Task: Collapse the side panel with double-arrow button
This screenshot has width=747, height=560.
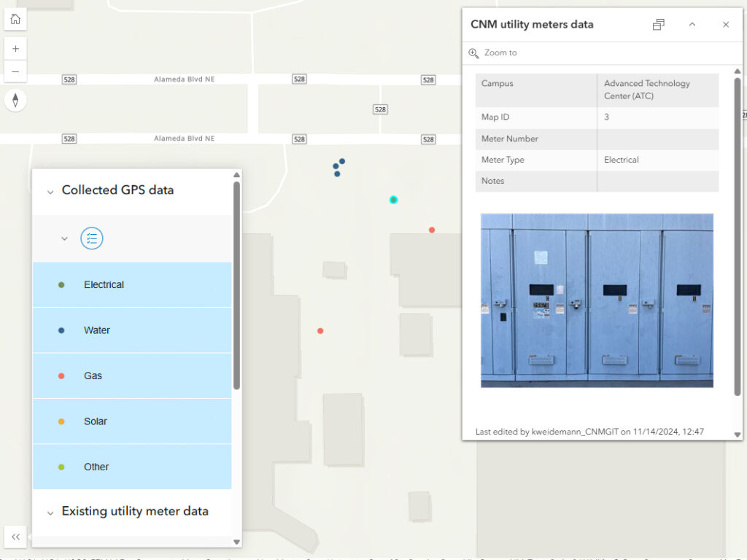Action: pos(15,537)
